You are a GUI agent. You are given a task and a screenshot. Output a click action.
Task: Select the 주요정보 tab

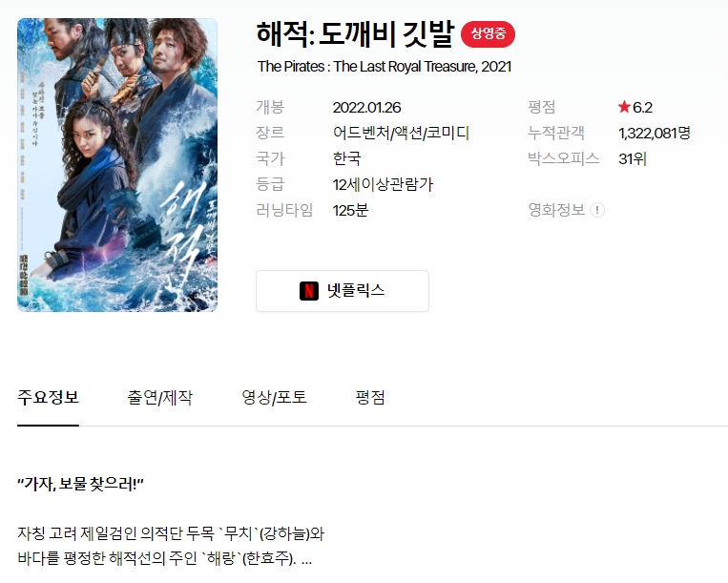[49, 397]
